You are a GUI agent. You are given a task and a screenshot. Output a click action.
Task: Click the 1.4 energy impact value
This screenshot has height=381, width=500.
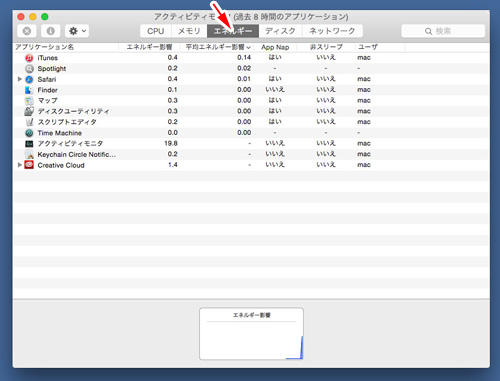coord(173,165)
